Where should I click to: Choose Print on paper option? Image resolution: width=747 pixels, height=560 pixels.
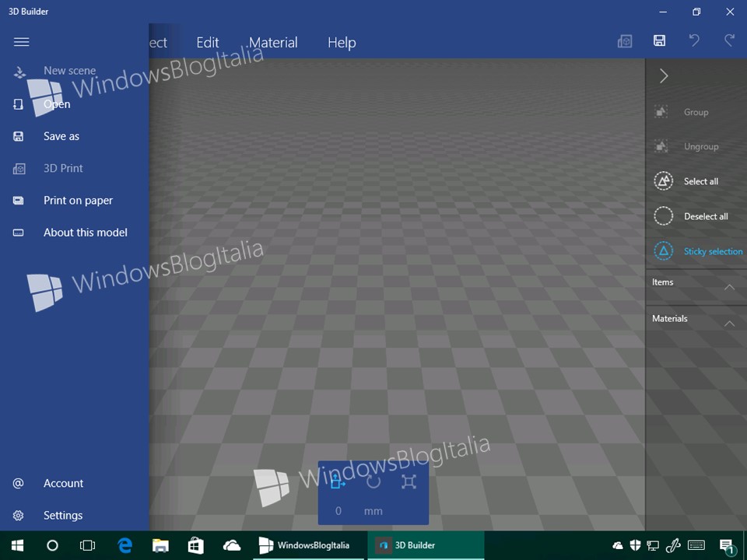point(78,201)
